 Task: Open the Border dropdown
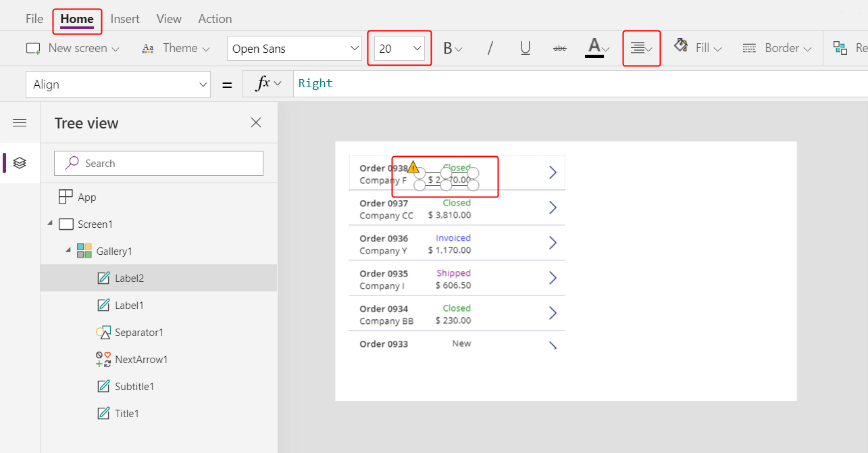click(777, 48)
